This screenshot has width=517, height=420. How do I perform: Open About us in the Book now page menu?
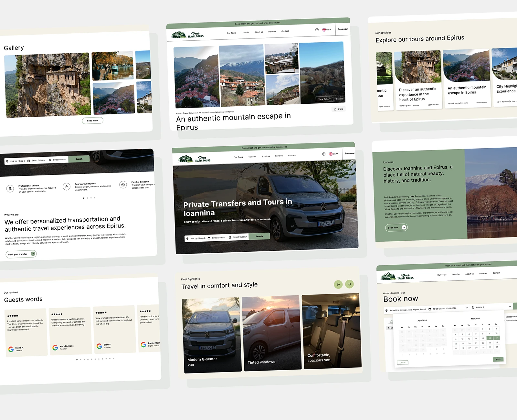[x=470, y=274]
